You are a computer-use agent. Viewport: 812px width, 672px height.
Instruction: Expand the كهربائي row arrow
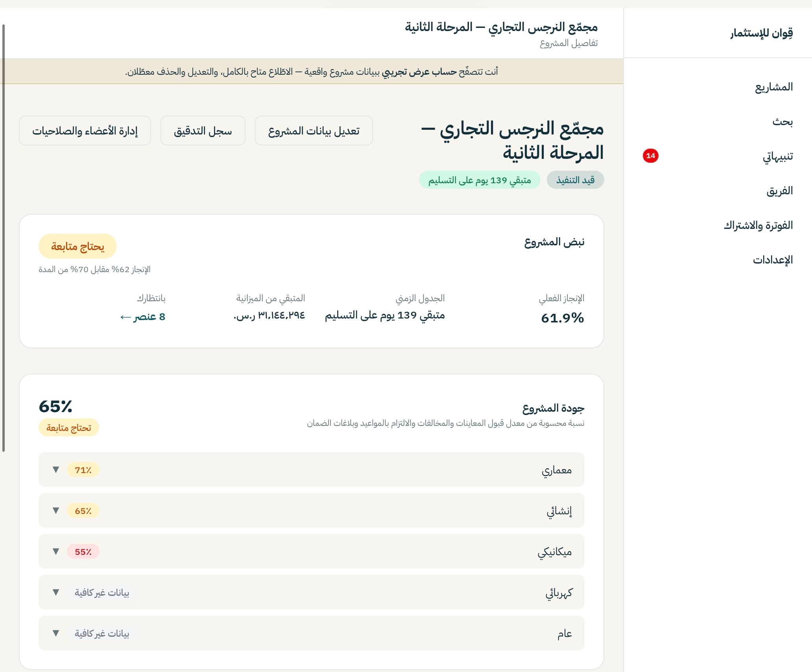[56, 592]
